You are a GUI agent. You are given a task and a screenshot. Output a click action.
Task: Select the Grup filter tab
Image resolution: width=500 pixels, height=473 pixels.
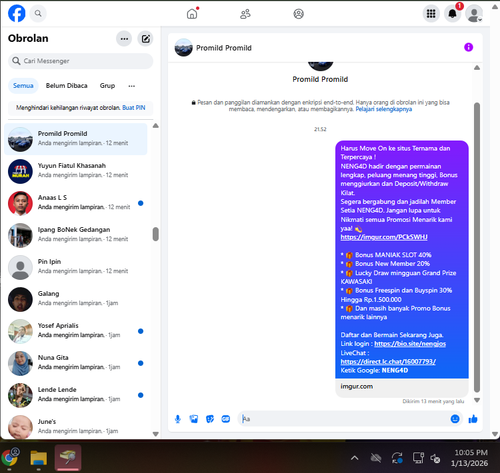click(107, 86)
